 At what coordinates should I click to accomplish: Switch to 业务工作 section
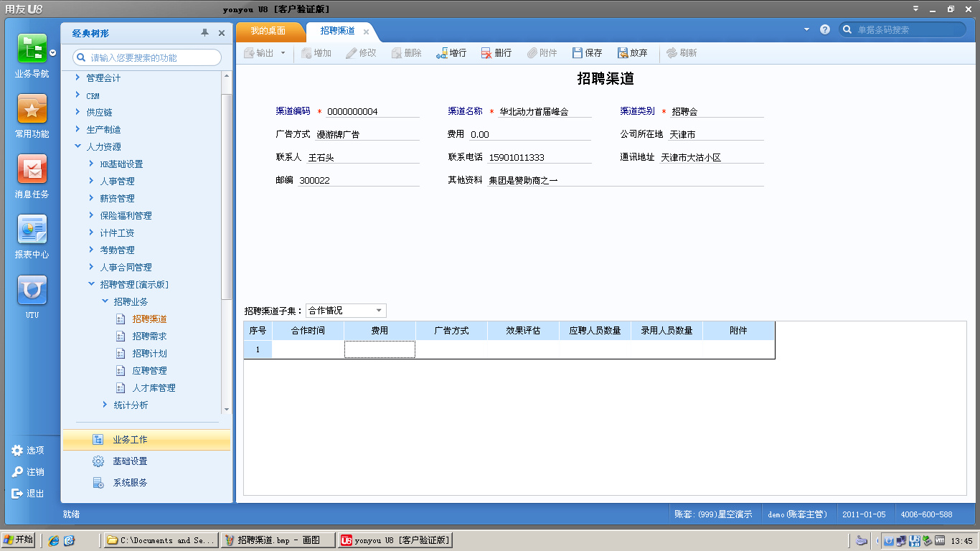tap(146, 440)
